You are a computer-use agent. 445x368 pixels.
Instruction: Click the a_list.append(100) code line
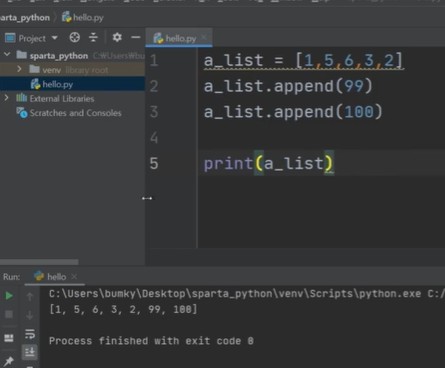coord(293,112)
